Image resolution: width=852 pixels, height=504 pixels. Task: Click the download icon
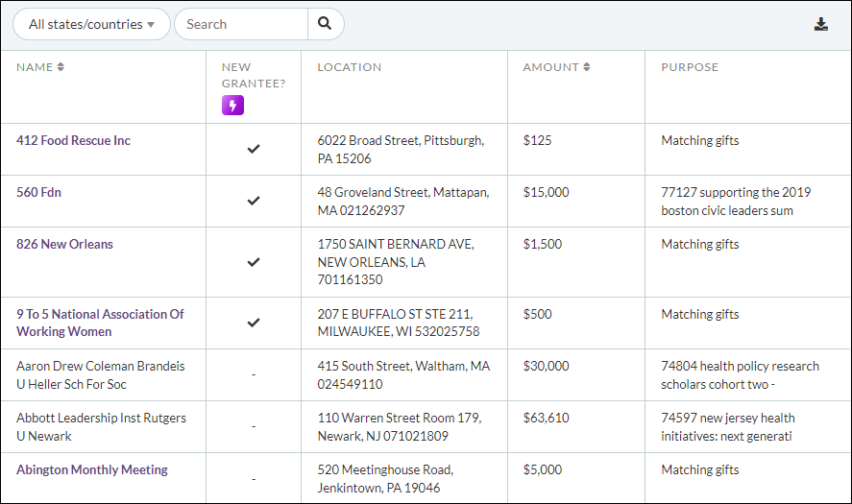click(821, 24)
